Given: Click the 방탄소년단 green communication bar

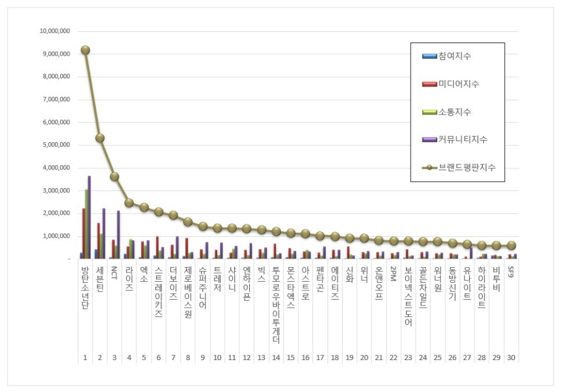Looking at the screenshot, I should pyautogui.click(x=86, y=224).
